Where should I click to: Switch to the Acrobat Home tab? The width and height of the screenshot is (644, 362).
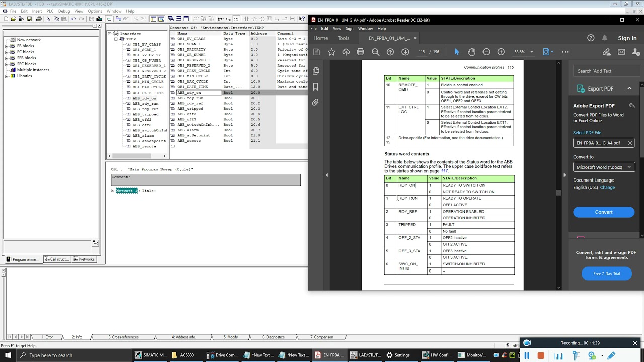tap(320, 38)
